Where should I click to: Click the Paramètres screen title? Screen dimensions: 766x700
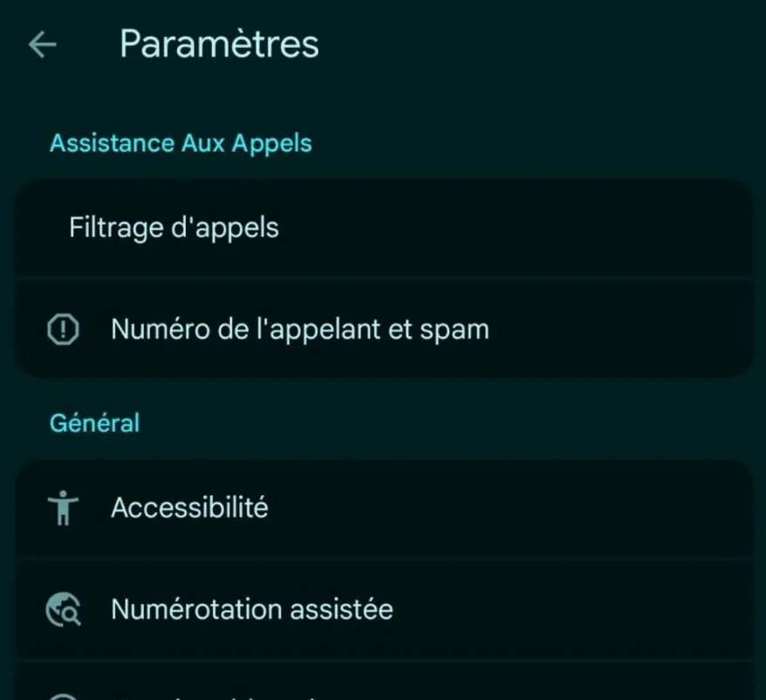217,44
